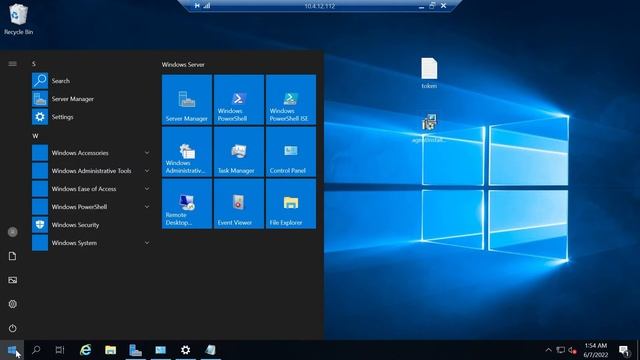Open taskbar search magnifier
The width and height of the screenshot is (640, 360).
tap(36, 350)
